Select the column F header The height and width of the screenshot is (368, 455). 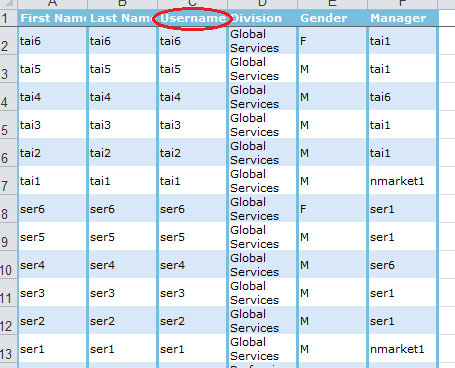pos(403,4)
